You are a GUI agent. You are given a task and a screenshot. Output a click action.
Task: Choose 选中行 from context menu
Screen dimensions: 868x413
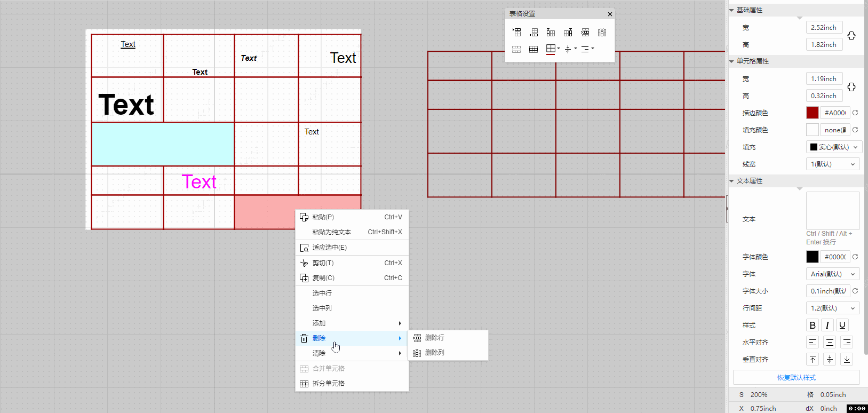click(352, 293)
